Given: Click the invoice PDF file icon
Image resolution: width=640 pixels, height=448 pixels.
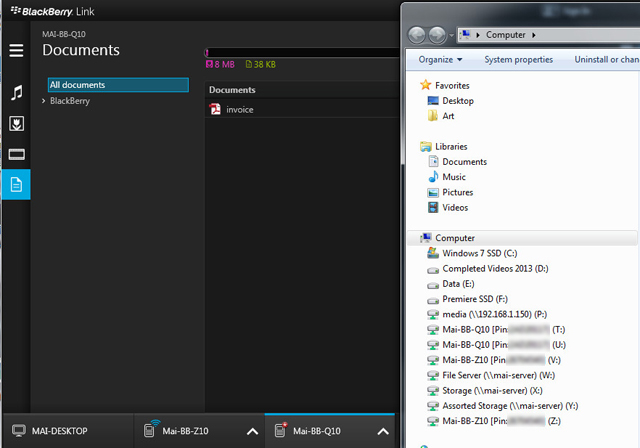Looking at the screenshot, I should [x=215, y=109].
